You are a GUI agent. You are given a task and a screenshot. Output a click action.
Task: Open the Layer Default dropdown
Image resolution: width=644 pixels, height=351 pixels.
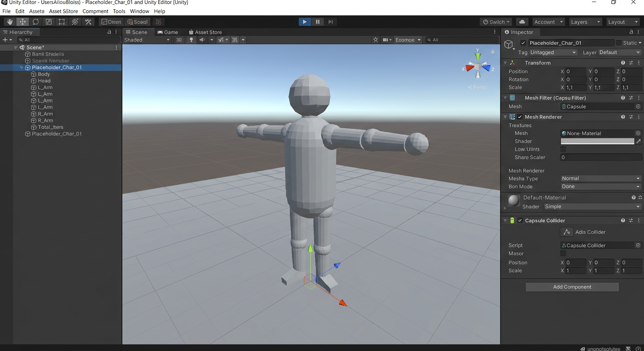click(620, 53)
